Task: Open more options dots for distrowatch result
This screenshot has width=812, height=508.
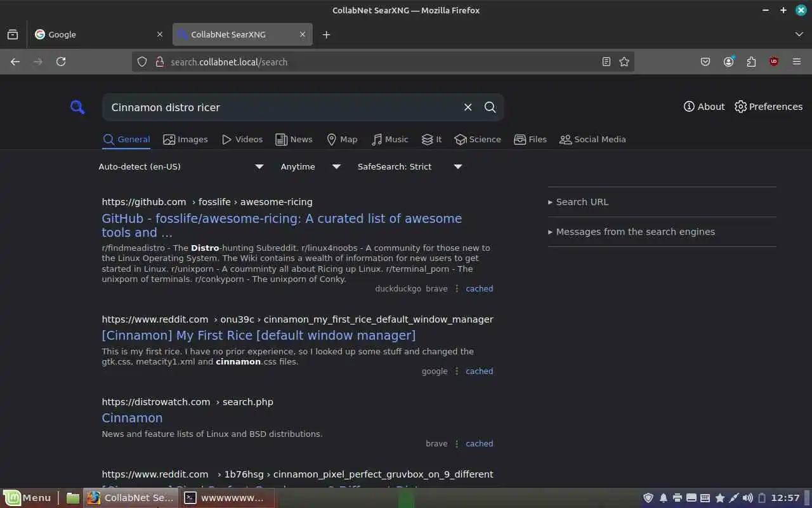Action: point(457,443)
